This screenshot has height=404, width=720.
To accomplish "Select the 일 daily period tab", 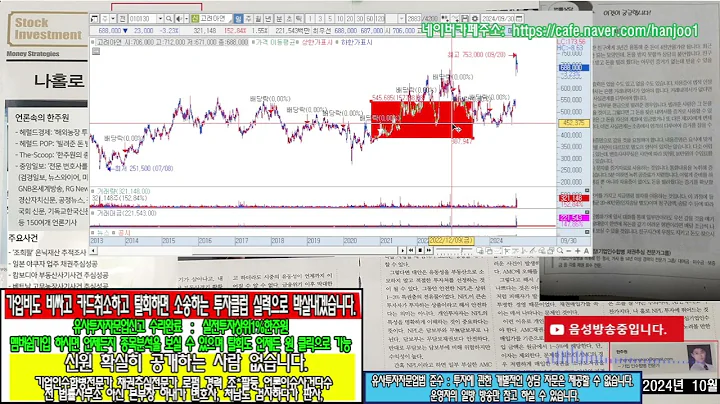I will tap(238, 18).
